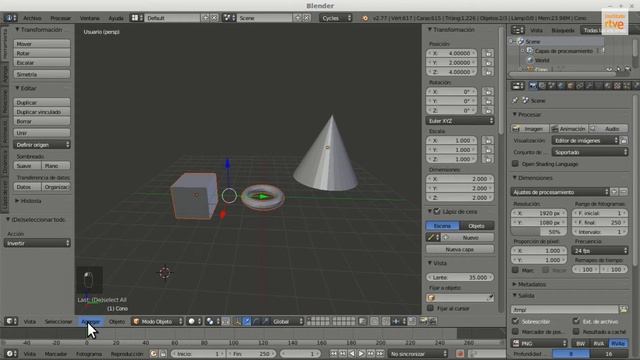The image size is (640, 360).
Task: Open the Timeline editor type selector
Action: tap(11, 353)
